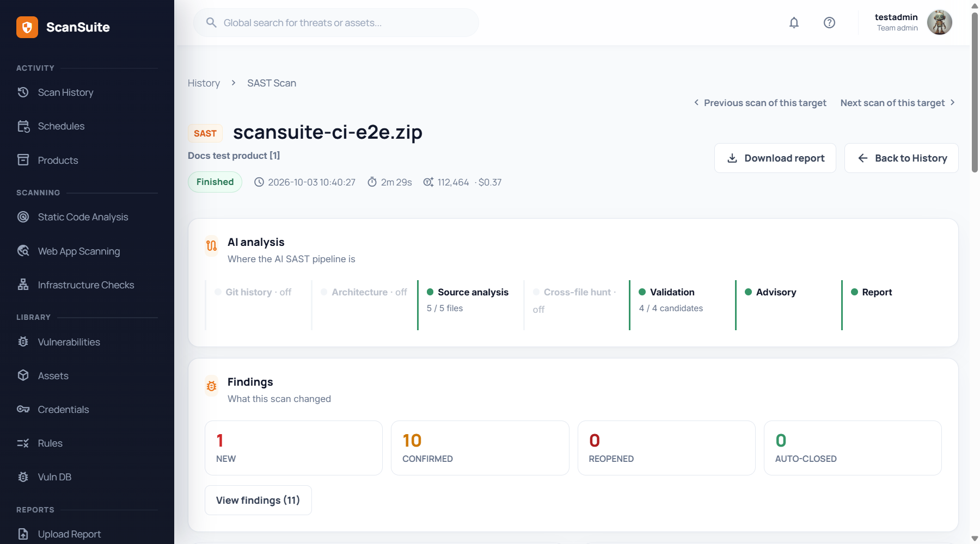Click the Web App Scanning icon
Screen dimensions: 980x544
pos(23,251)
